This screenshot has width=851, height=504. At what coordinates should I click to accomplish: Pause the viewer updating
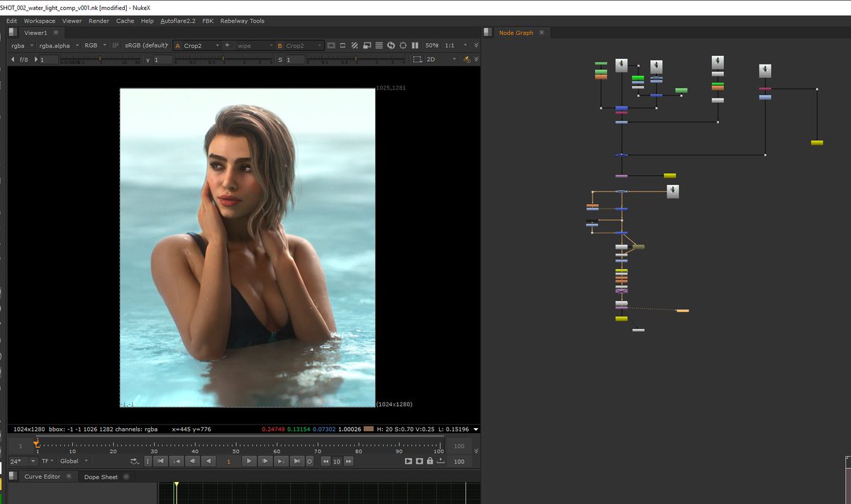415,45
